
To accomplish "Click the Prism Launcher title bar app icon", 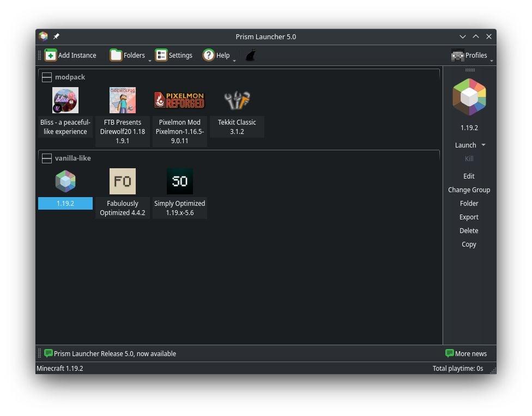I will point(43,36).
